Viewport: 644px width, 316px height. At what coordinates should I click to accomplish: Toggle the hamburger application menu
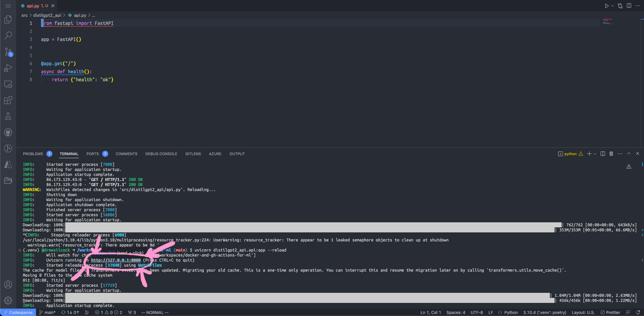8,6
